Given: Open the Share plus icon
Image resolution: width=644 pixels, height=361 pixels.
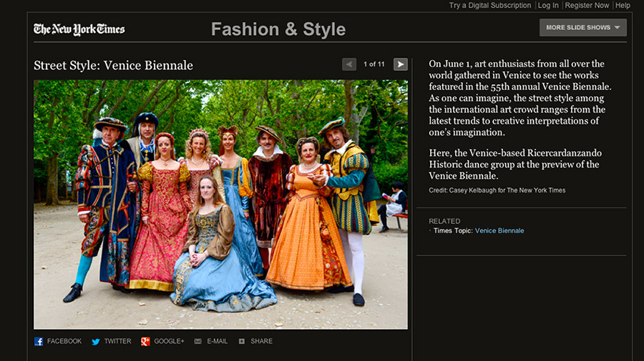Looking at the screenshot, I should point(242,341).
